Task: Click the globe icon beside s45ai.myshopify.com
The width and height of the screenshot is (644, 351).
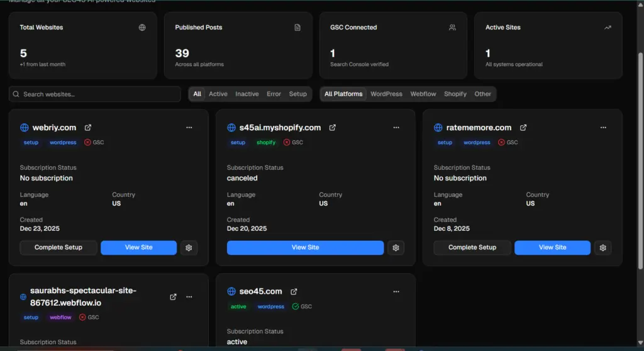Action: [231, 128]
